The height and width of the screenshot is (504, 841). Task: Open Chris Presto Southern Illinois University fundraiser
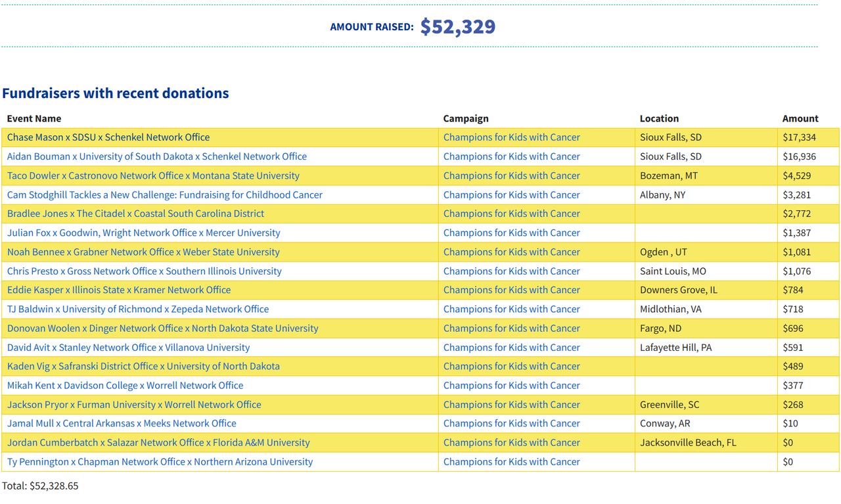[x=145, y=271]
